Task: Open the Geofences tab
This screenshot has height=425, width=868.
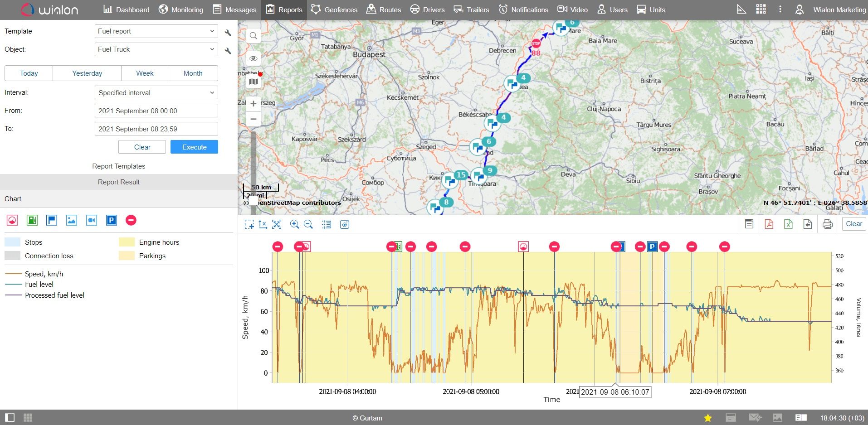Action: 334,10
